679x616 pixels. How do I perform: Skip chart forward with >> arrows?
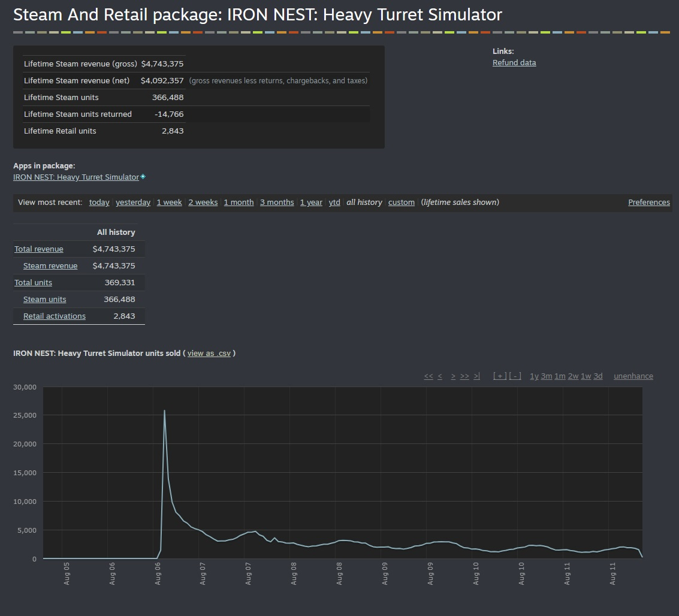464,376
